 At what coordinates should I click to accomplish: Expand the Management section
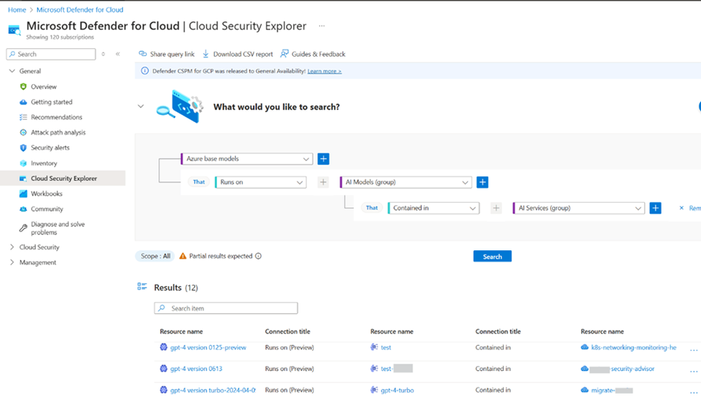[x=12, y=262]
